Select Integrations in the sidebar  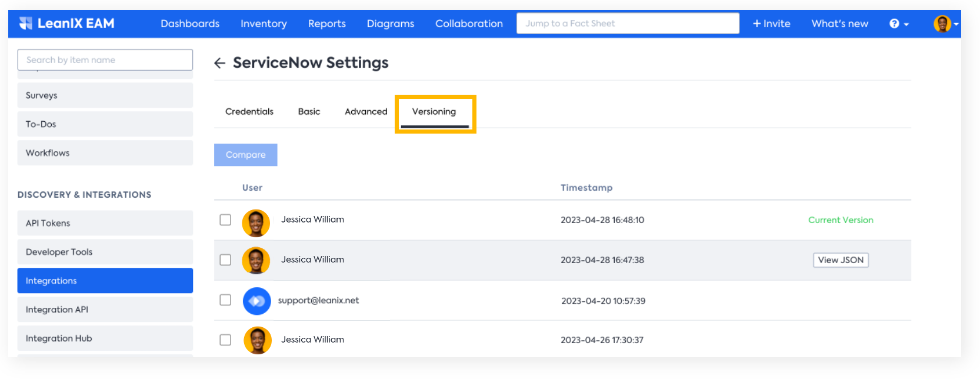click(105, 281)
